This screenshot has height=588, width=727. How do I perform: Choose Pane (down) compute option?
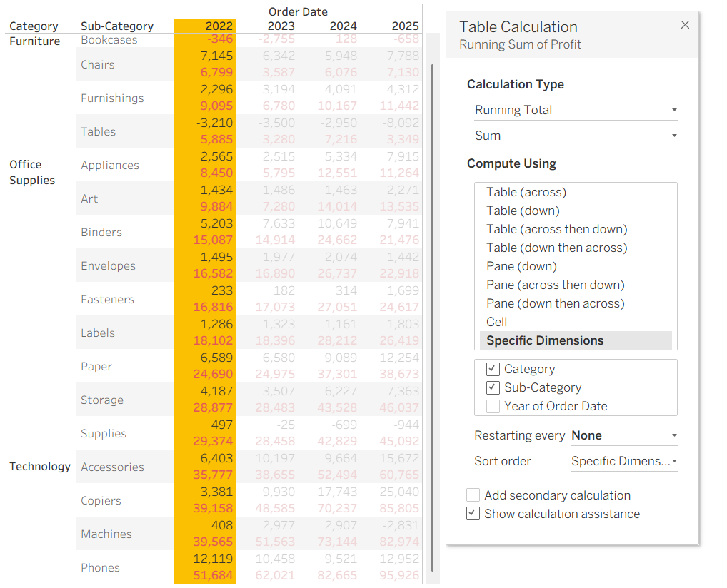click(521, 266)
